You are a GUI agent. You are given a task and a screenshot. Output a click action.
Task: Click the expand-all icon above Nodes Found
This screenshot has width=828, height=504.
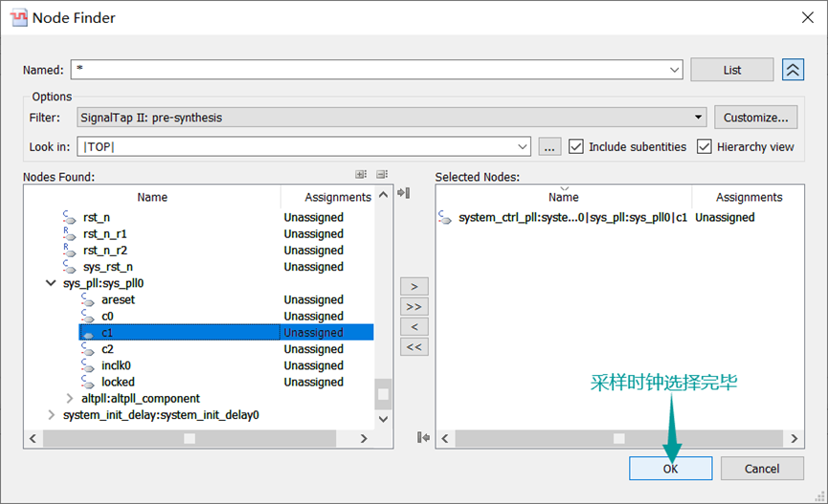[x=361, y=174]
